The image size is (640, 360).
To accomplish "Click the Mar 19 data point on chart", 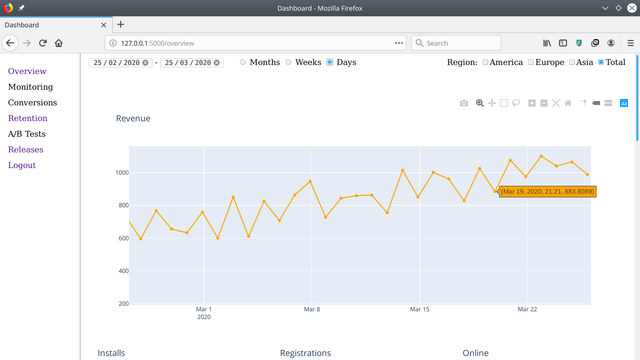I will [x=495, y=191].
